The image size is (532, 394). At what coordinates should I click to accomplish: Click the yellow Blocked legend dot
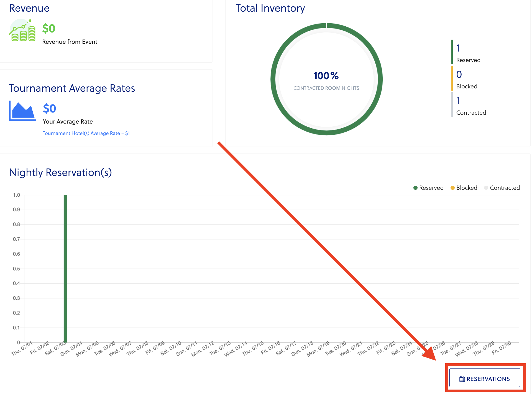(x=452, y=188)
